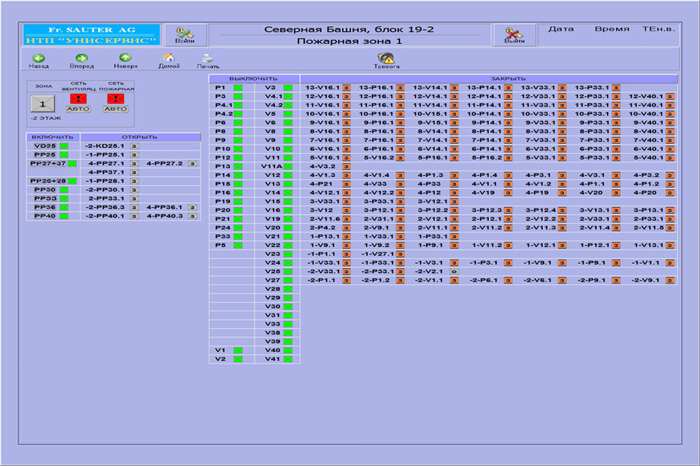Toggle the red fire network (СЕТЬ ПОЖАРНАЯ) switch
700x466 pixels.
(116, 99)
